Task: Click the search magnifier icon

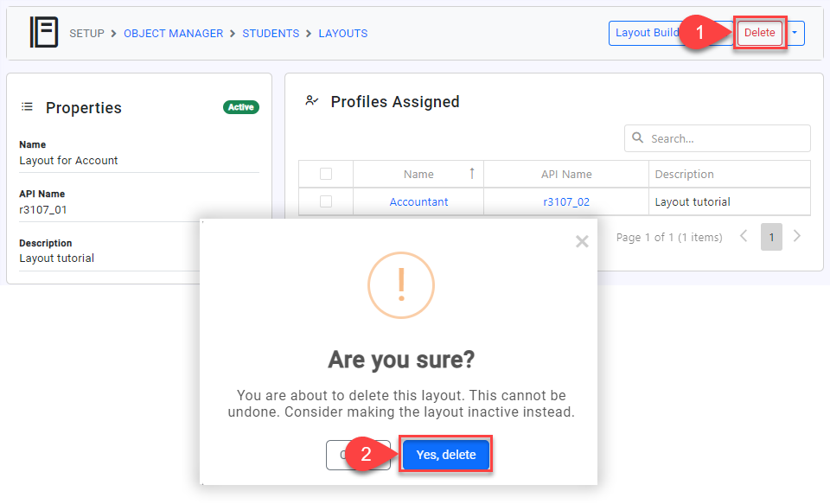Action: click(638, 138)
